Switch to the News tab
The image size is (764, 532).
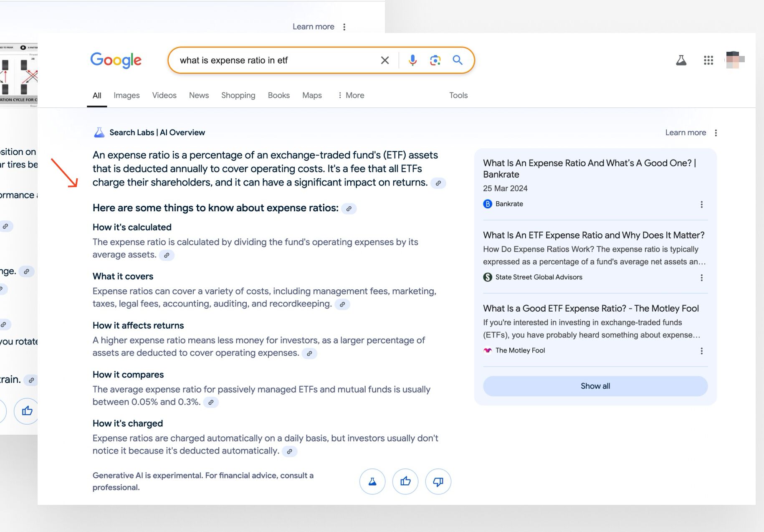198,95
